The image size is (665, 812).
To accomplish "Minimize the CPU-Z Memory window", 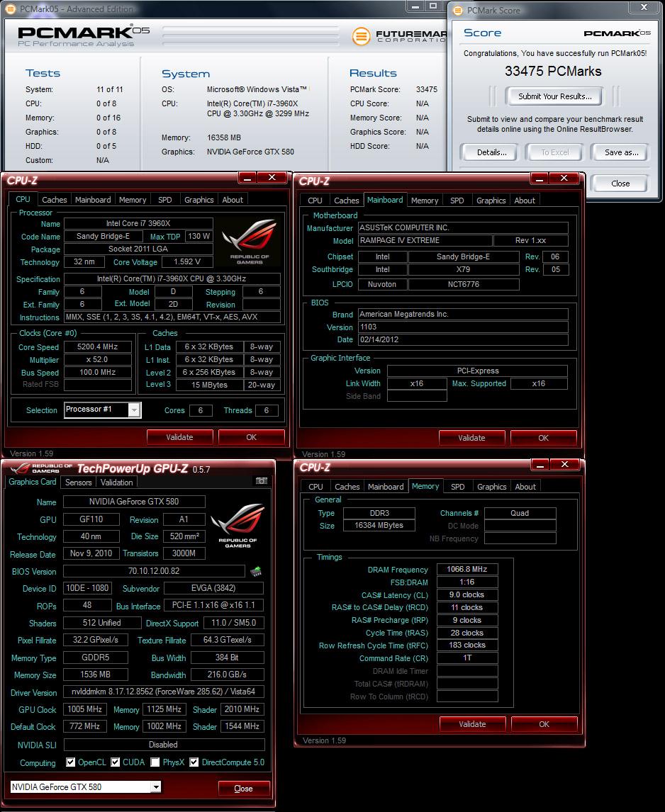I will (x=540, y=465).
